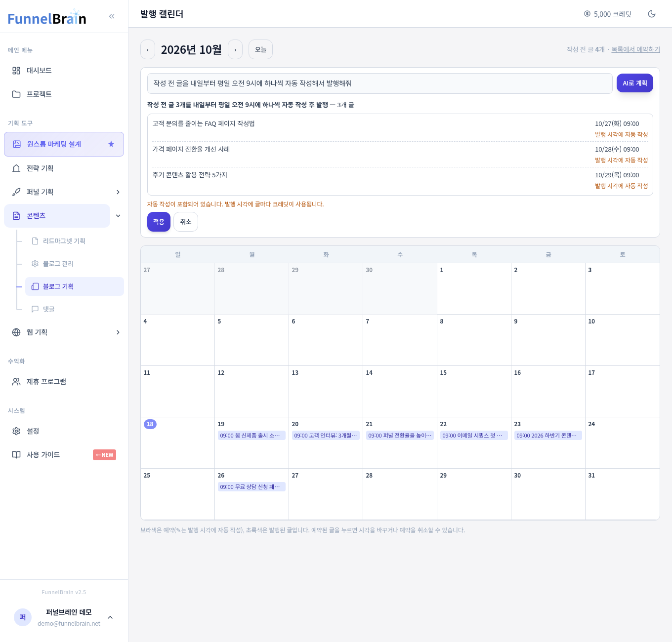This screenshot has height=642, width=672.
Task: Click the 웹 기획 globe icon
Action: tap(16, 332)
